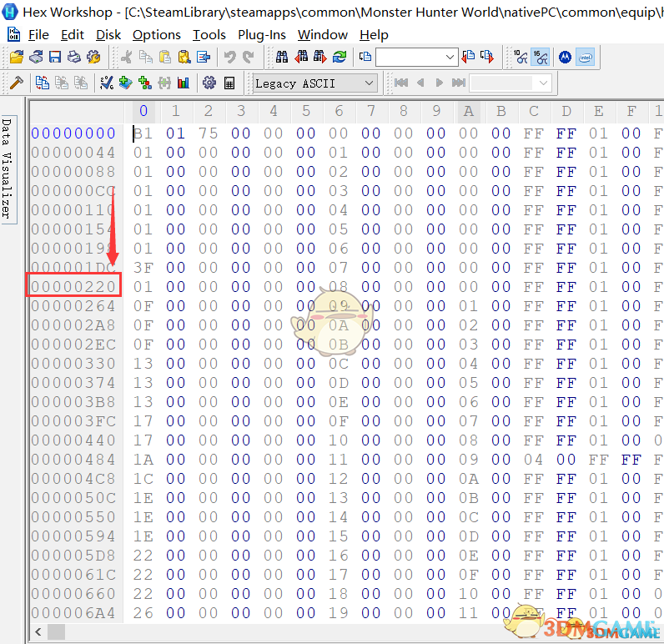Copy the selection with the copy icon
The width and height of the screenshot is (664, 644).
146,57
